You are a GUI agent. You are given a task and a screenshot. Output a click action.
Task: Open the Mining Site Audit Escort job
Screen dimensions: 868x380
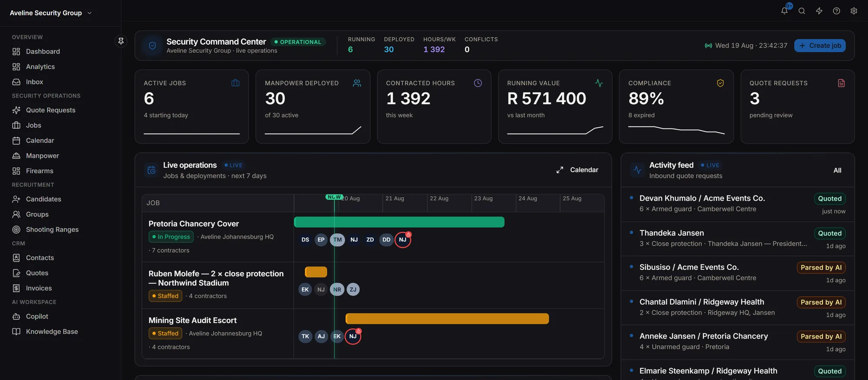192,321
